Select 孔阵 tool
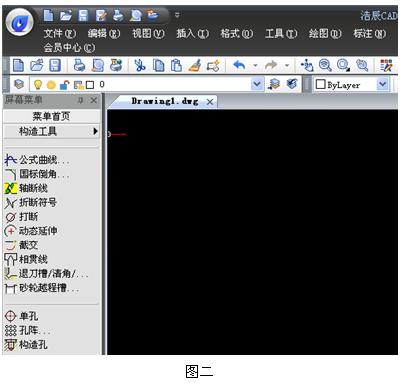The image size is (402, 385). (x=28, y=330)
